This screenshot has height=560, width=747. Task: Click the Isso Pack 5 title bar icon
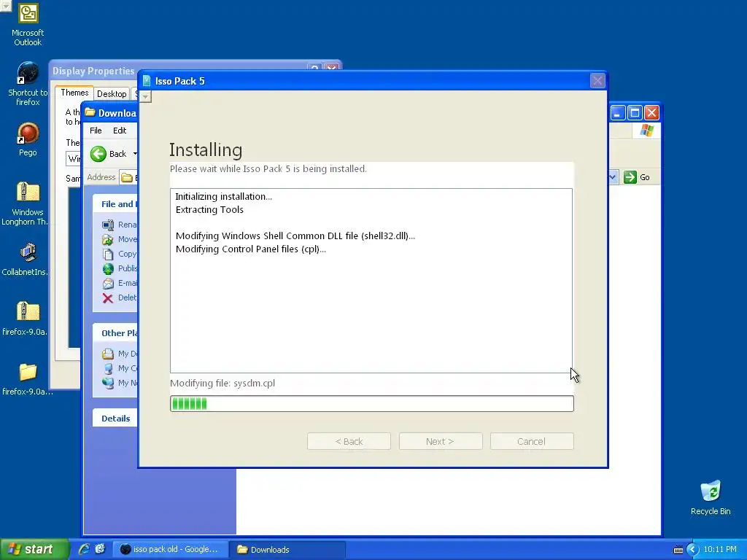point(147,81)
